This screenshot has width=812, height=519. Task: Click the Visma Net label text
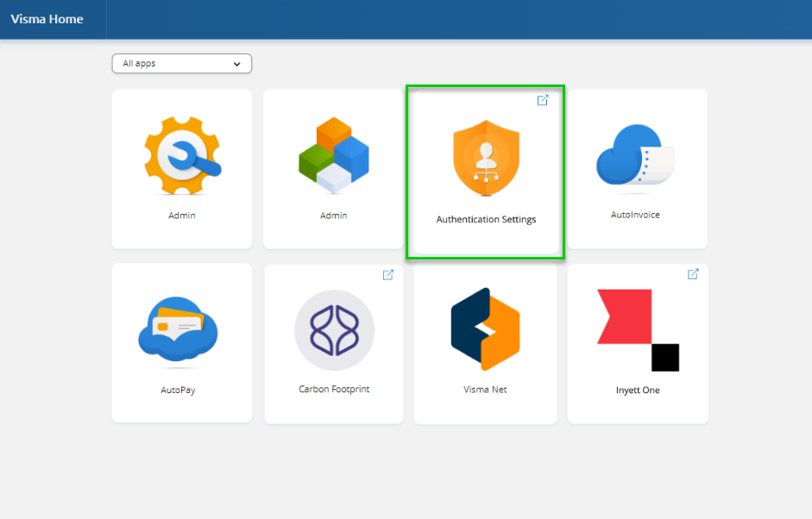(x=485, y=390)
